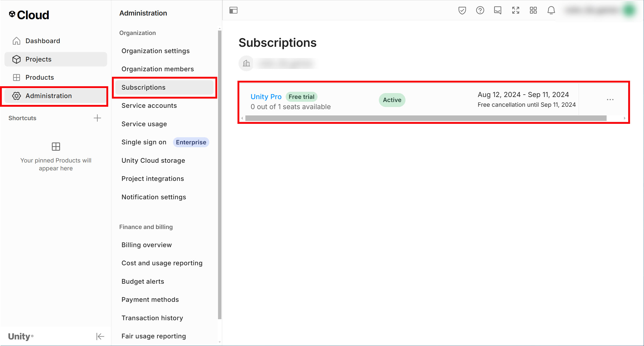
Task: Click the notification bell icon
Action: 551,10
